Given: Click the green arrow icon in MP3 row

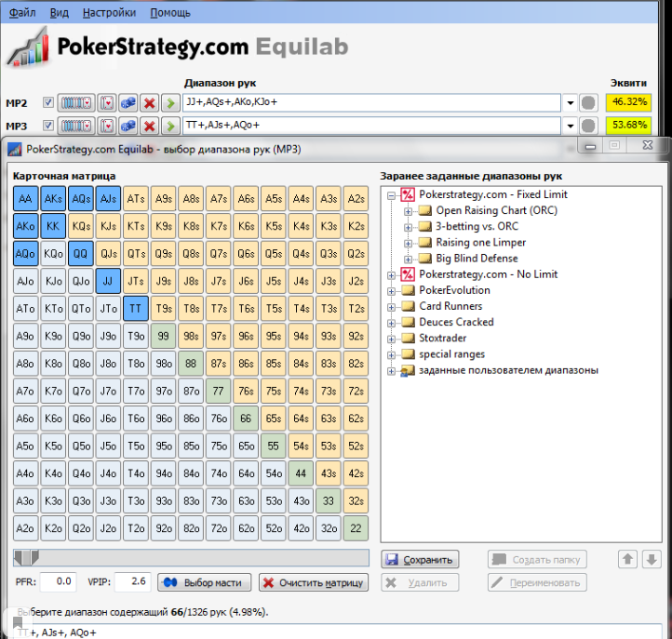Looking at the screenshot, I should [170, 126].
